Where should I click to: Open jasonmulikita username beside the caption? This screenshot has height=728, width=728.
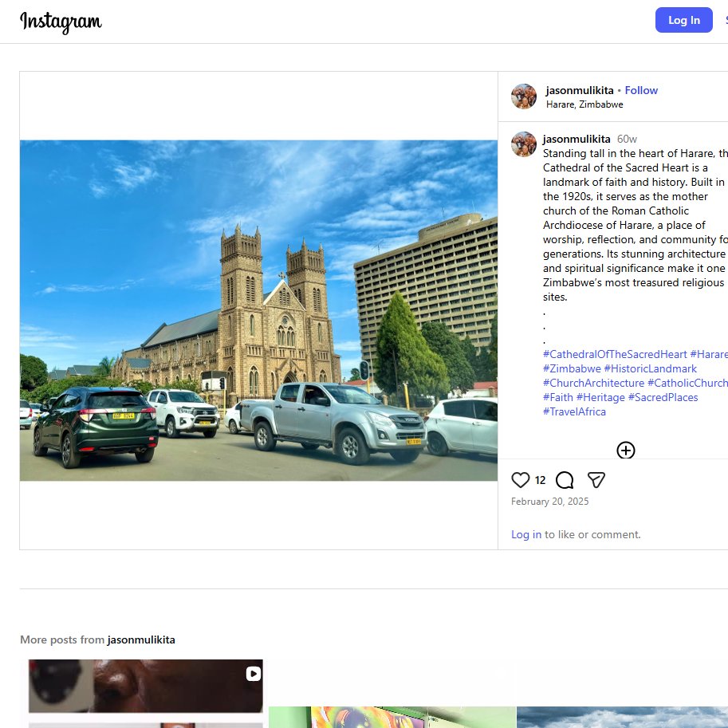576,139
